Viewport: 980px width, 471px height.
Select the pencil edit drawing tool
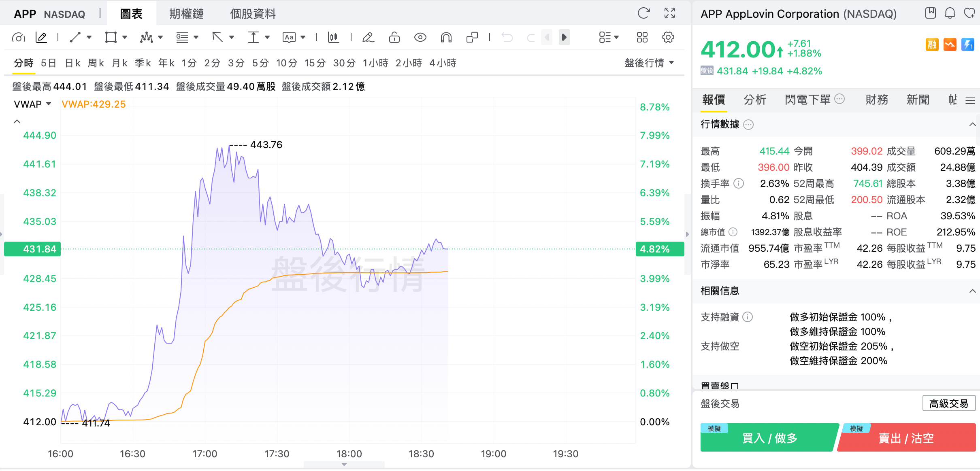(41, 38)
